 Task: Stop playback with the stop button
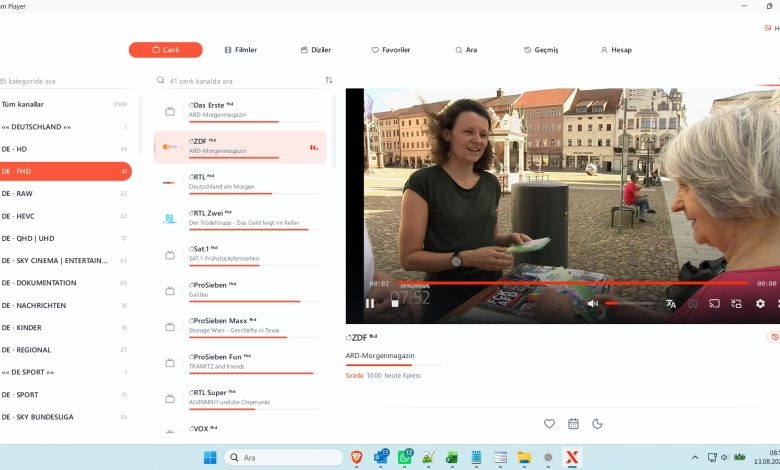tap(394, 303)
